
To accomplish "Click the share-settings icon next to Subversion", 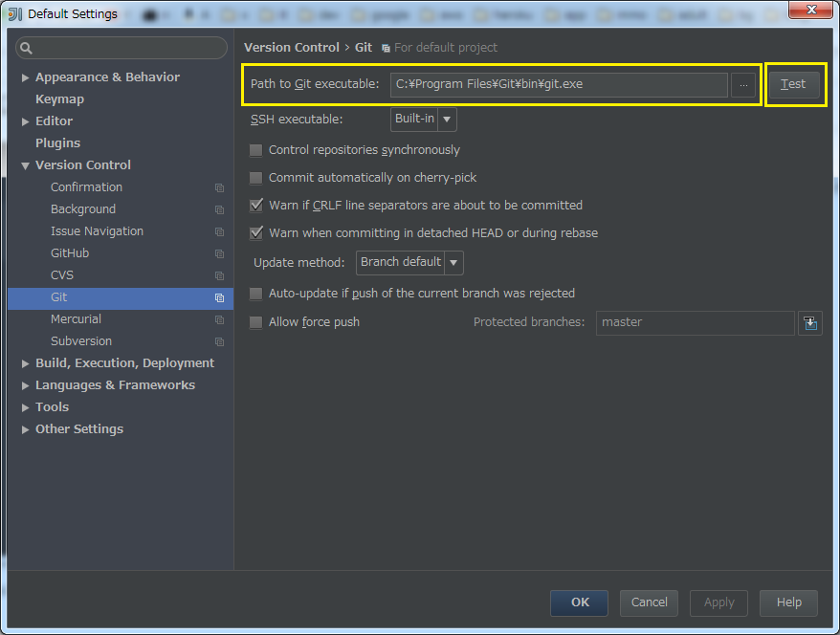I will (219, 341).
